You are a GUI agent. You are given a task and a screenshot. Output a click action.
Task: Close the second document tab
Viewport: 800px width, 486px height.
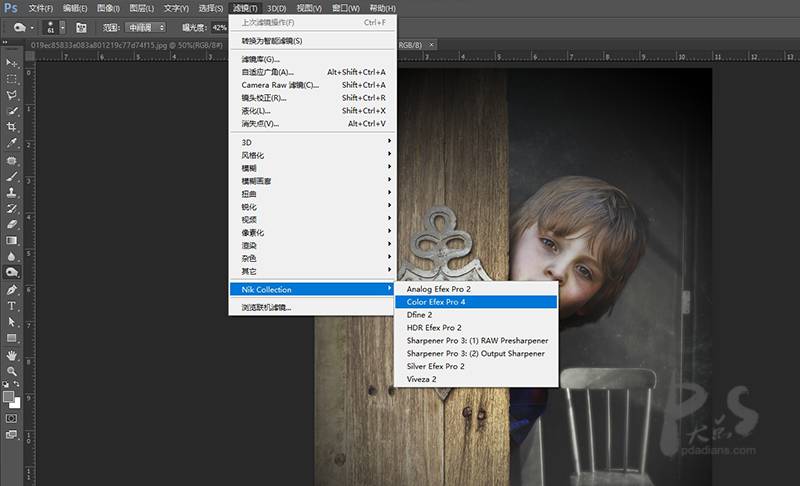click(431, 45)
